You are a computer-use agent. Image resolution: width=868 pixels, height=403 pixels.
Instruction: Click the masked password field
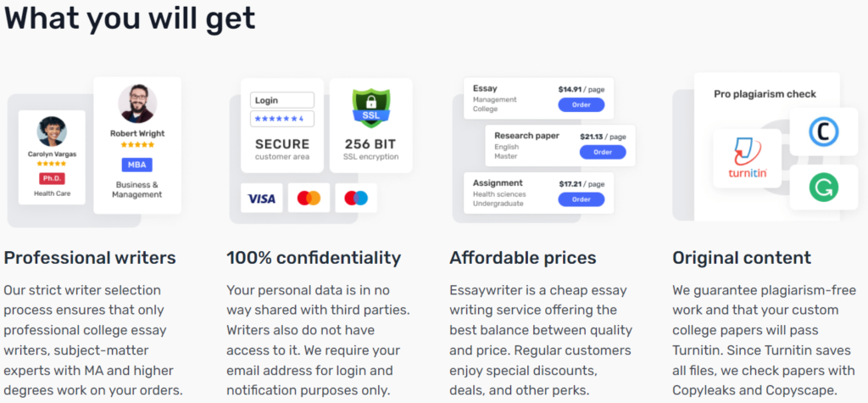coord(282,119)
